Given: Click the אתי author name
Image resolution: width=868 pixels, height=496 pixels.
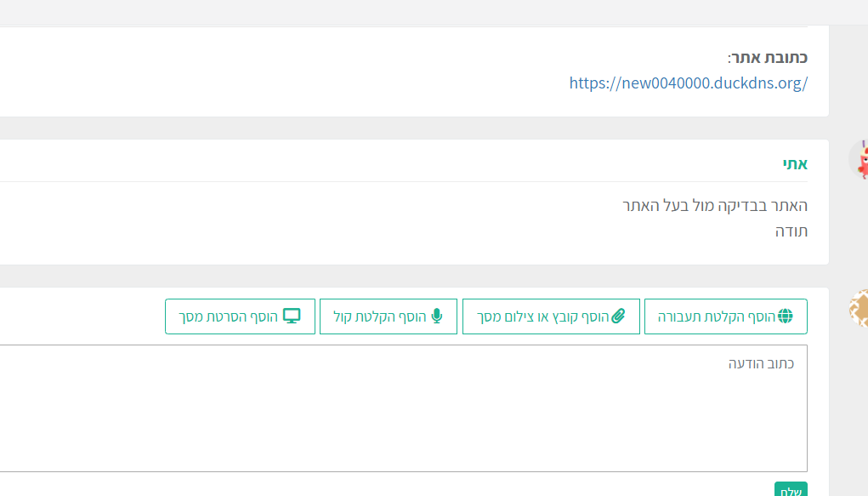Looking at the screenshot, I should tap(795, 163).
